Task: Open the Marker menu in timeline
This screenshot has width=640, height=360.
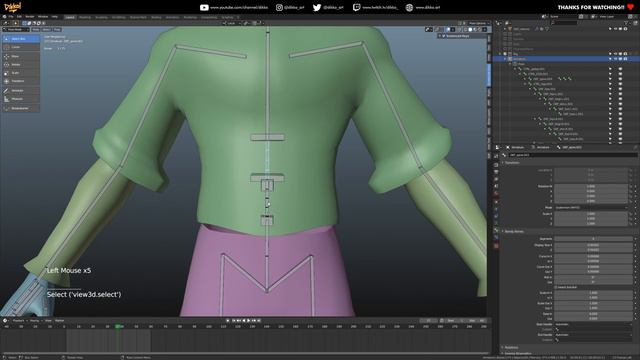Action: pyautogui.click(x=60, y=321)
